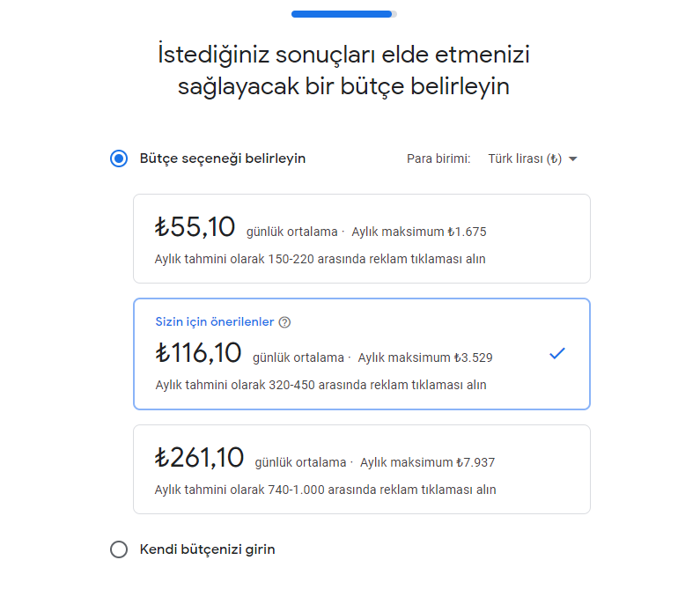This screenshot has height=597, width=700.
Task: Choose the ₺261,10 daily budget card
Action: [361, 469]
